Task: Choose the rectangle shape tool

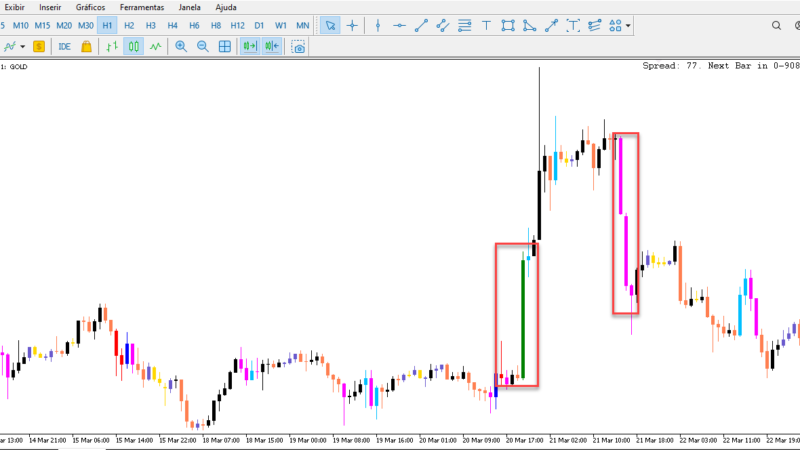Action: click(x=508, y=26)
